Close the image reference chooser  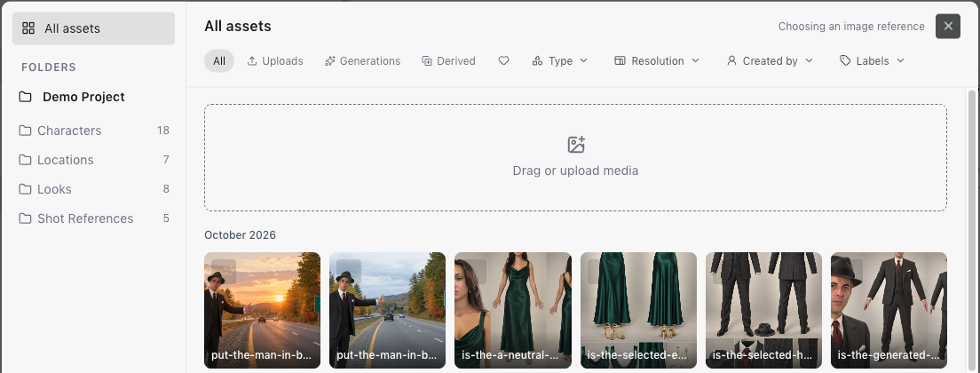pos(947,27)
